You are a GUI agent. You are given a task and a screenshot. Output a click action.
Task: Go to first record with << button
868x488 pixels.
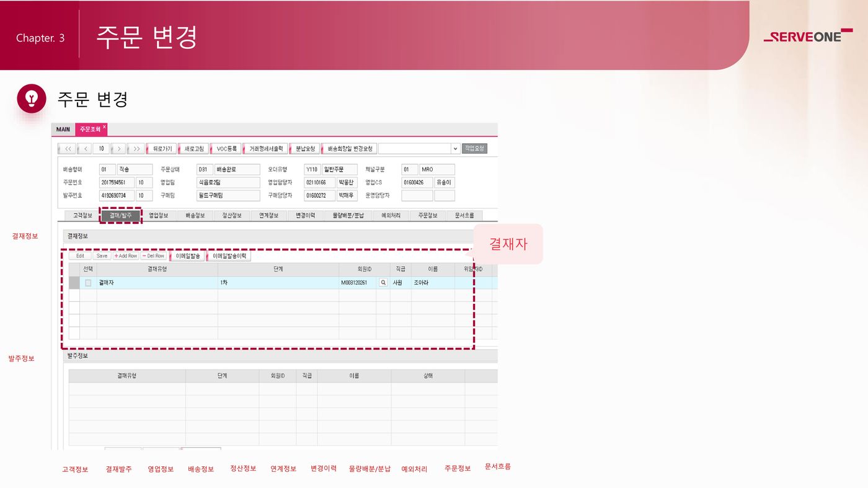(68, 149)
